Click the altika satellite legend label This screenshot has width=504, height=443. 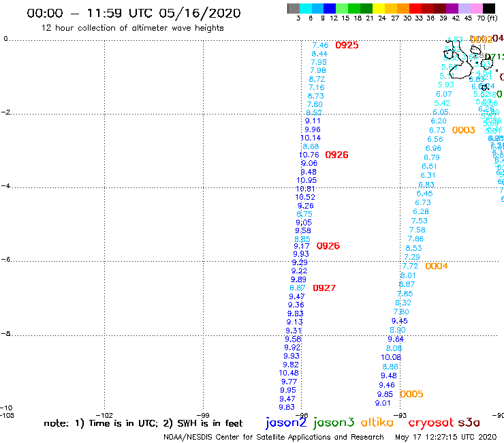[x=377, y=423]
